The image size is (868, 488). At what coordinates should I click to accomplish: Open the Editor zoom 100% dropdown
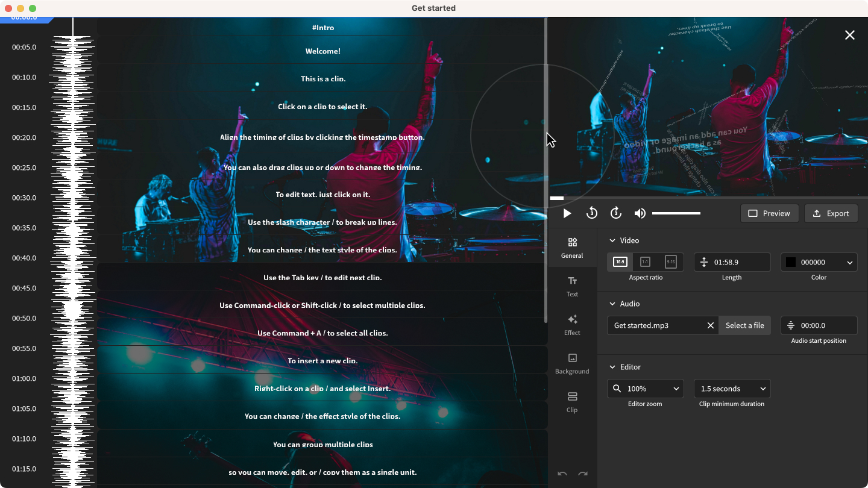click(x=645, y=389)
